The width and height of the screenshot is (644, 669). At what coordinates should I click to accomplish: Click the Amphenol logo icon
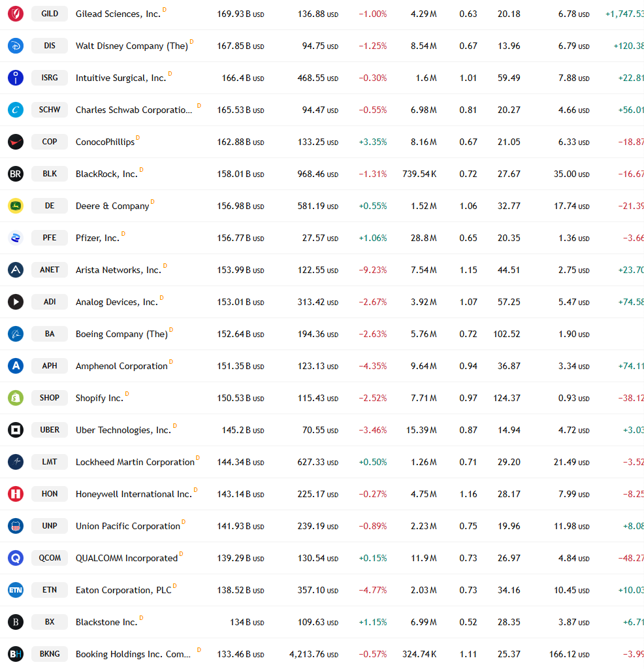16,366
